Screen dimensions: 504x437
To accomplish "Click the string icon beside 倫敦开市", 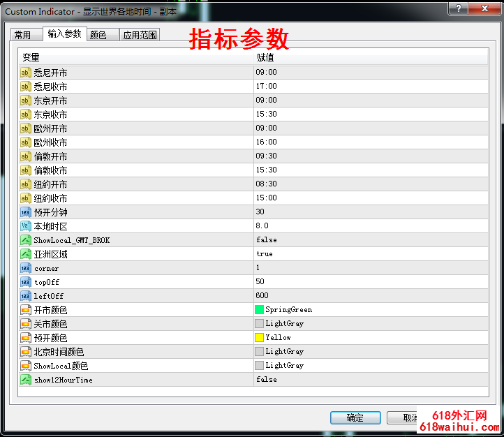I will (x=25, y=156).
